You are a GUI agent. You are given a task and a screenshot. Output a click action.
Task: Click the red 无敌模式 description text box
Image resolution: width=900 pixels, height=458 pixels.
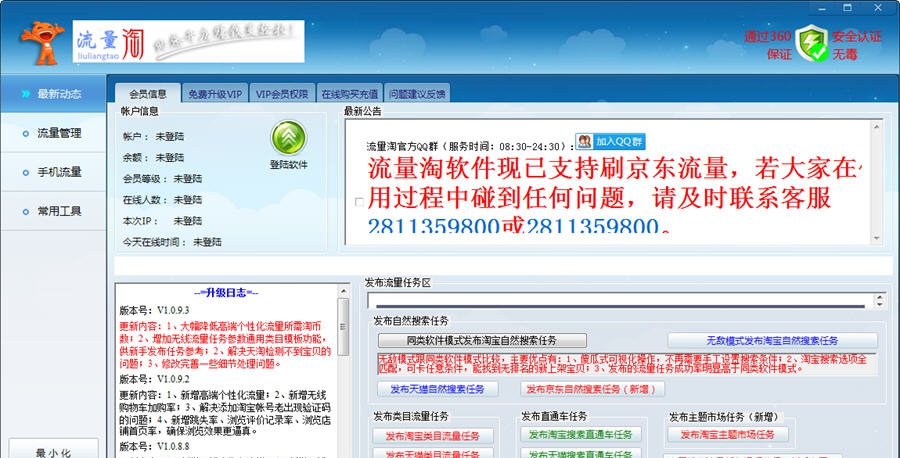[x=627, y=364]
